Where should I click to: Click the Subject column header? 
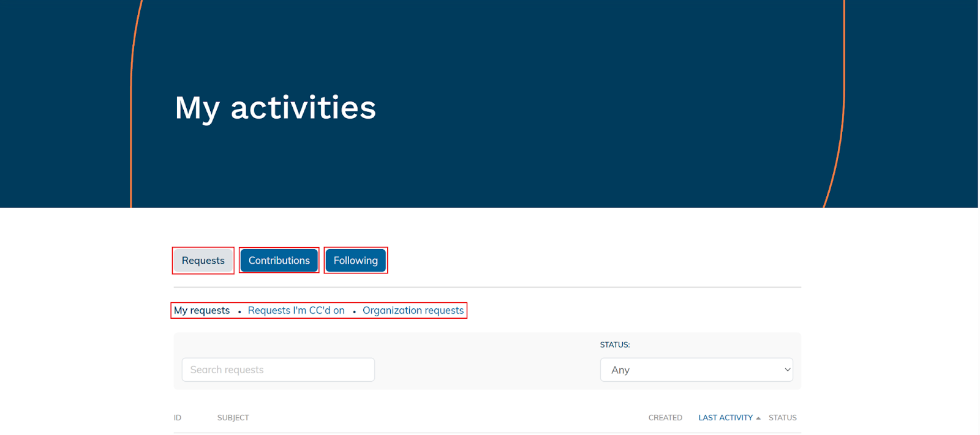233,418
